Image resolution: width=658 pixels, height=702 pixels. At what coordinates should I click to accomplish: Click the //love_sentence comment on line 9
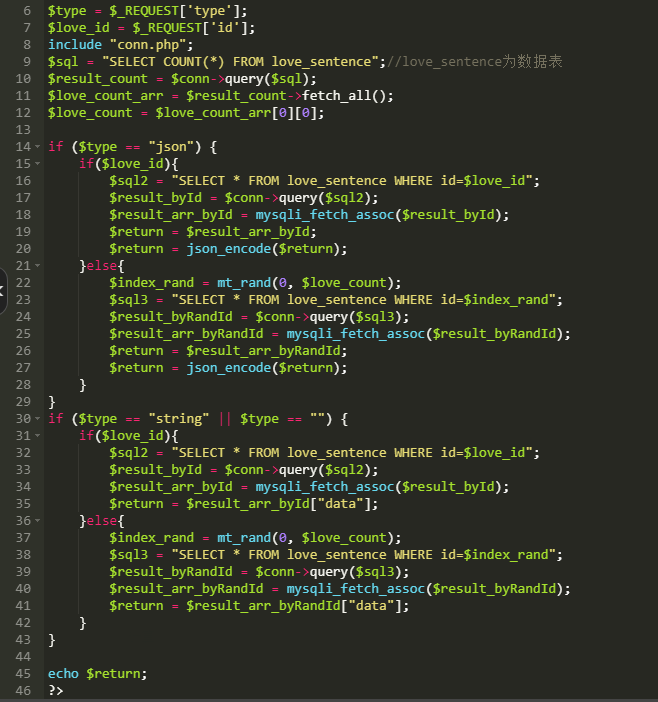[474, 62]
